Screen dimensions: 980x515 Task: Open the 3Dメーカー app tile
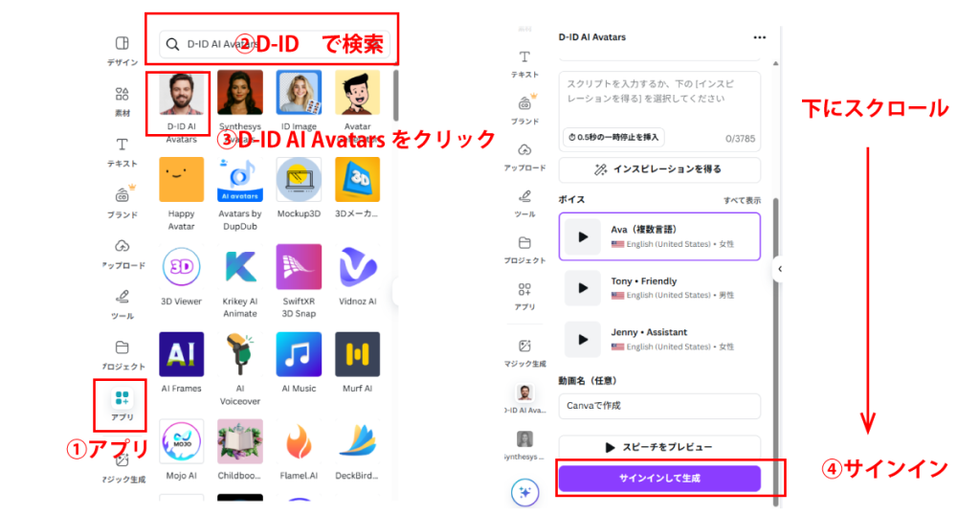pos(358,189)
